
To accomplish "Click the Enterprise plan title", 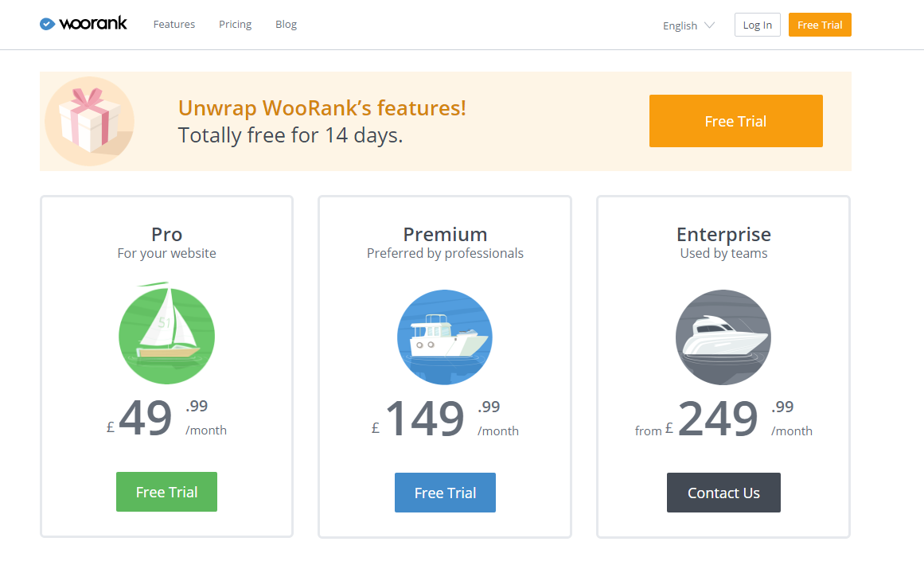I will [x=723, y=235].
